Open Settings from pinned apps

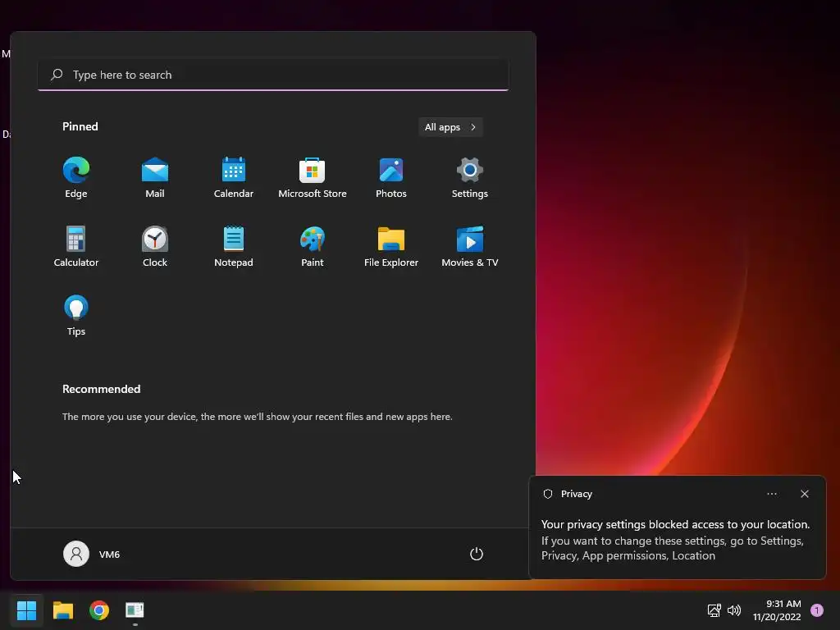[x=470, y=178]
